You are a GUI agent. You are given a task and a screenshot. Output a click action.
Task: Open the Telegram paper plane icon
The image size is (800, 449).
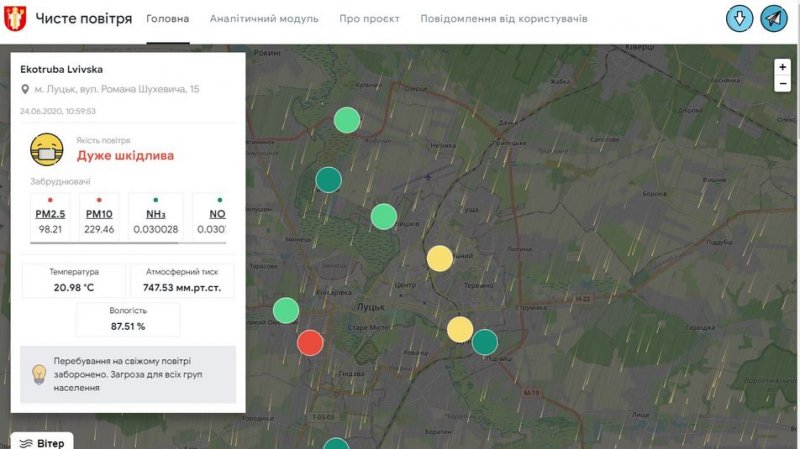(774, 19)
